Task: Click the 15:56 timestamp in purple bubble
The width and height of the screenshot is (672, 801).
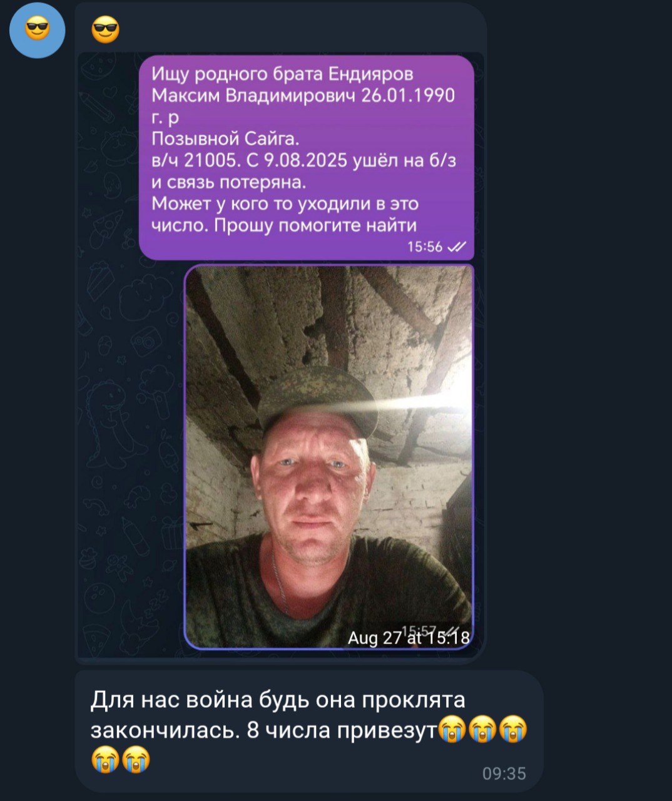Action: click(425, 247)
